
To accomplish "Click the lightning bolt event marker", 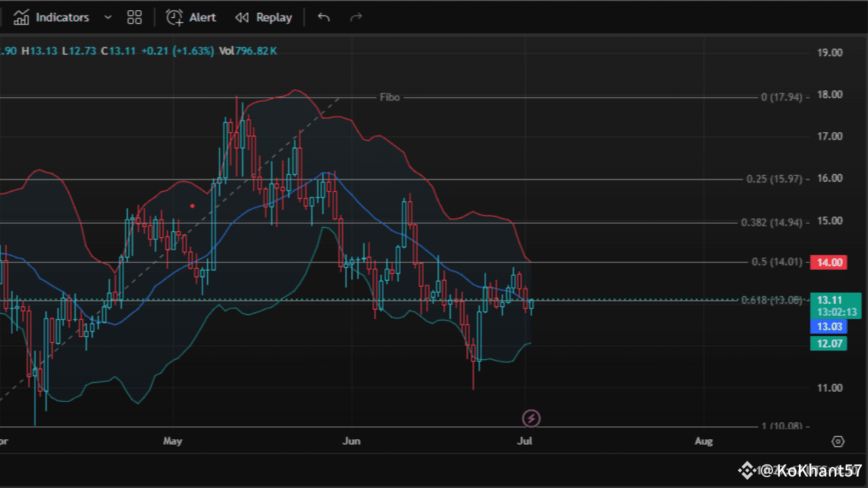I will pos(531,418).
